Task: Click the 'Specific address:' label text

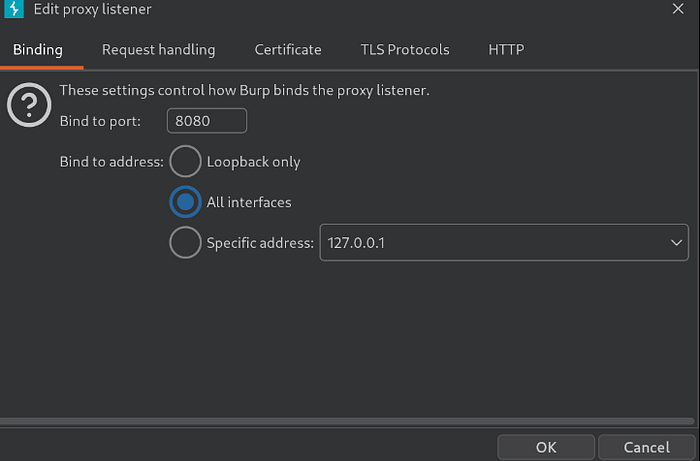Action: [260, 243]
